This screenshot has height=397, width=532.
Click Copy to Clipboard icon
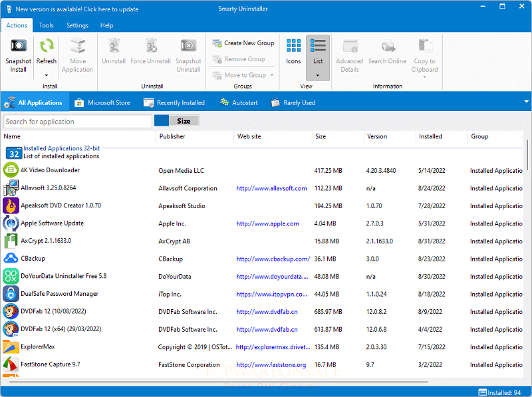click(425, 46)
